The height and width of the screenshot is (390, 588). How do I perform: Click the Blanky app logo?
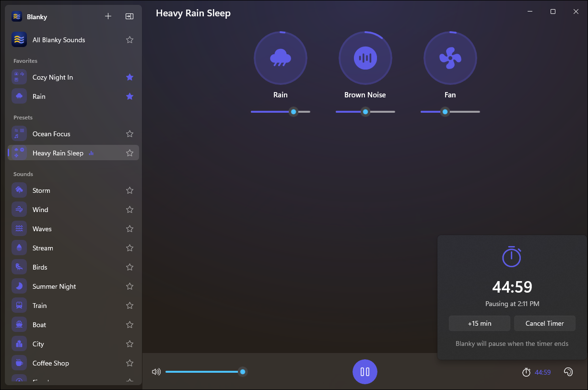click(x=17, y=16)
